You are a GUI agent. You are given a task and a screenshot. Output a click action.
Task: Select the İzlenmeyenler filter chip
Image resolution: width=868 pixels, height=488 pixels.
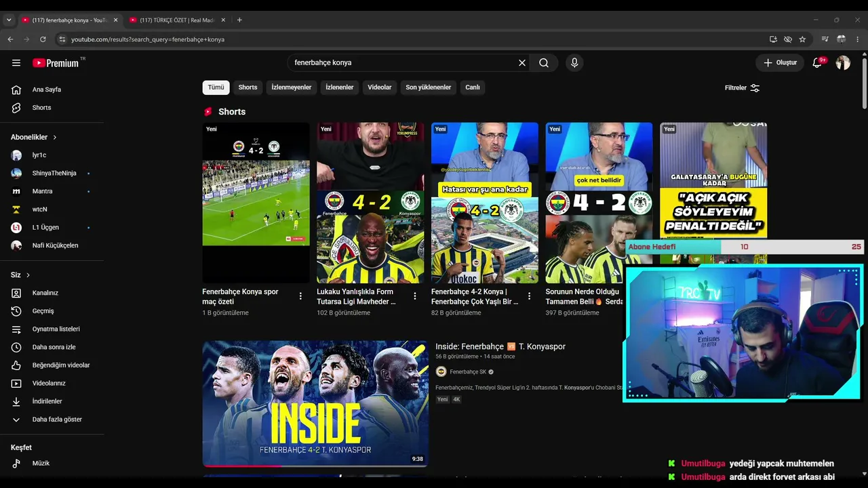point(292,87)
